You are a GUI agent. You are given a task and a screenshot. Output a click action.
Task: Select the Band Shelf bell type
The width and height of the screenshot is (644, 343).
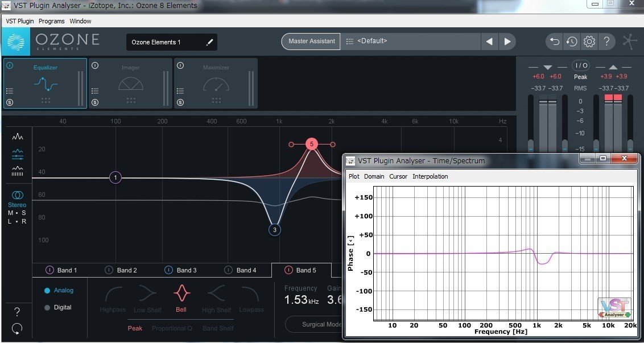[x=218, y=328]
